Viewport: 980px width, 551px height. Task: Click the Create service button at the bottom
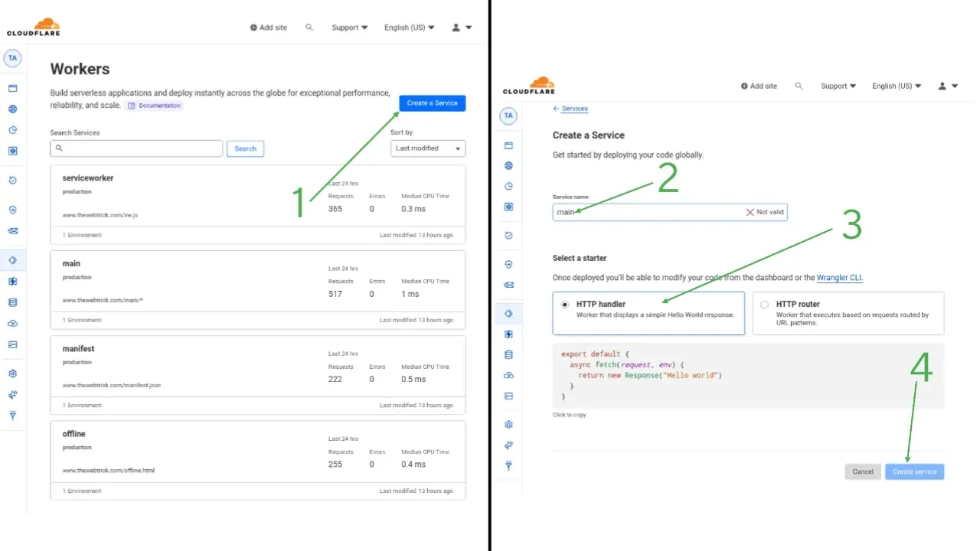[x=914, y=471]
